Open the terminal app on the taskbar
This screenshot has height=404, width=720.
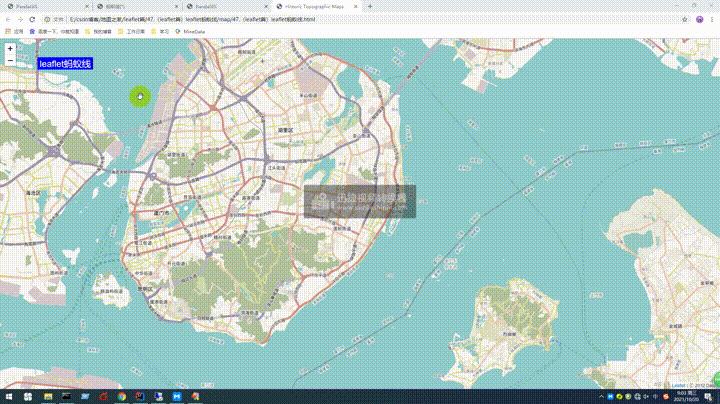(66, 397)
